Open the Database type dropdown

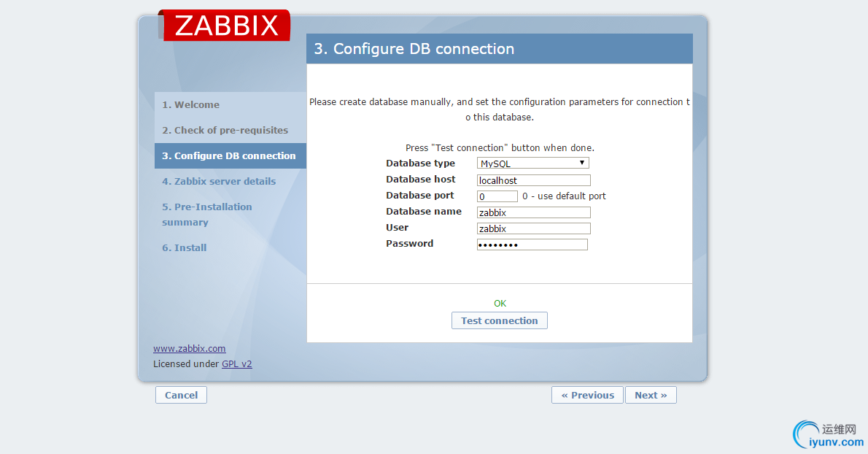tap(532, 163)
